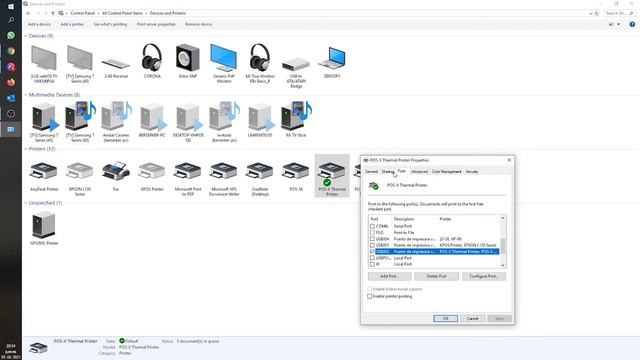Image resolution: width=640 pixels, height=360 pixels.
Task: Click the Add Port button
Action: pos(389,276)
